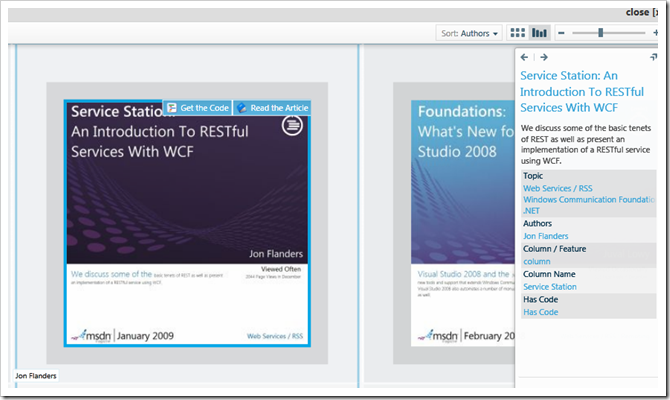Click the close link at top right
The height and width of the screenshot is (400, 670).
point(641,12)
